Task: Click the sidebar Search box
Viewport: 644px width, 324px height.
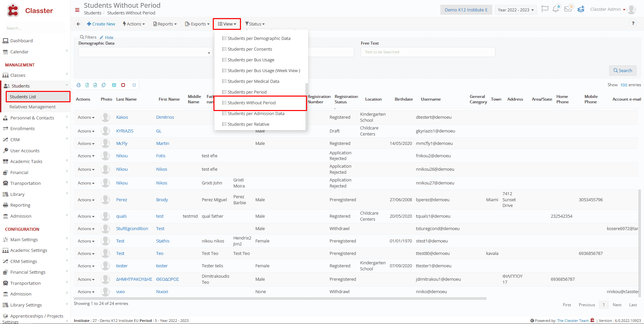Action: tap(35, 28)
